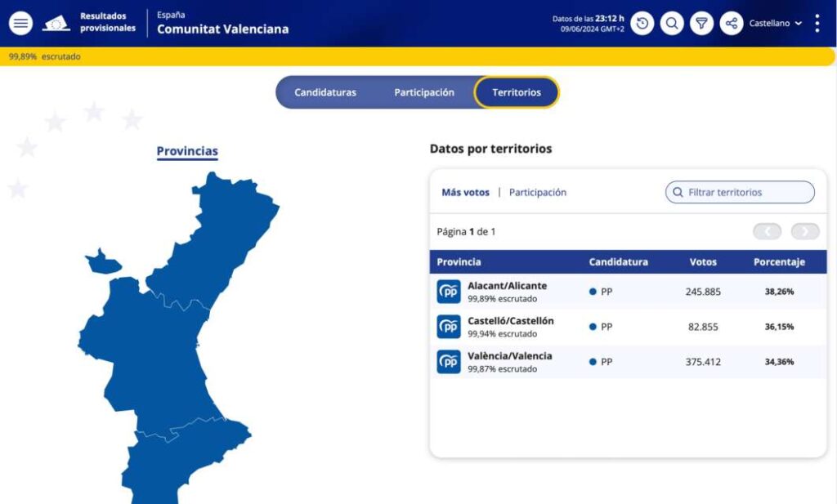Toggle the Más votos view
Viewport: 837px width, 504px height.
coord(465,193)
